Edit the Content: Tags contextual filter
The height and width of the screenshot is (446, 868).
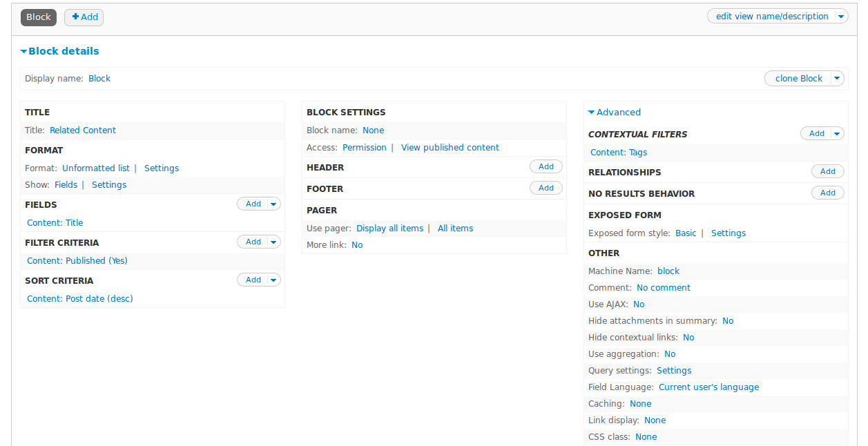[618, 152]
